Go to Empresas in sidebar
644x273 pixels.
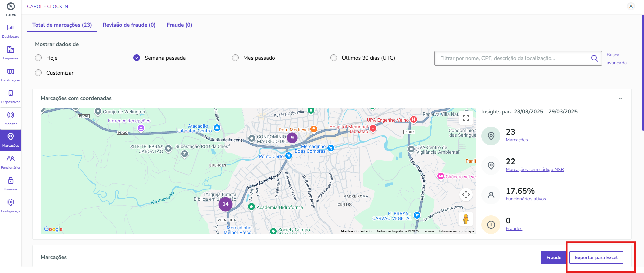(11, 53)
